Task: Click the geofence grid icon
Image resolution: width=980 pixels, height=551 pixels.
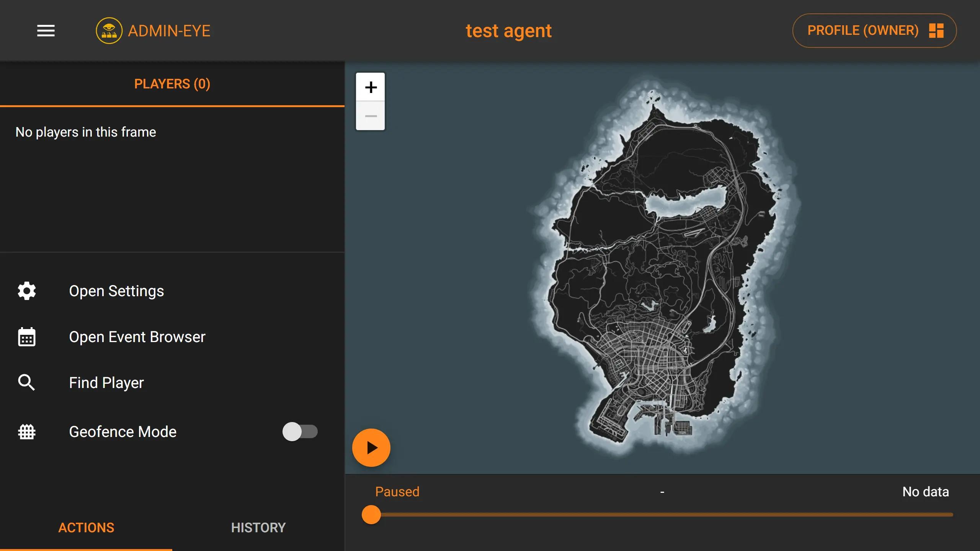Action: [27, 432]
